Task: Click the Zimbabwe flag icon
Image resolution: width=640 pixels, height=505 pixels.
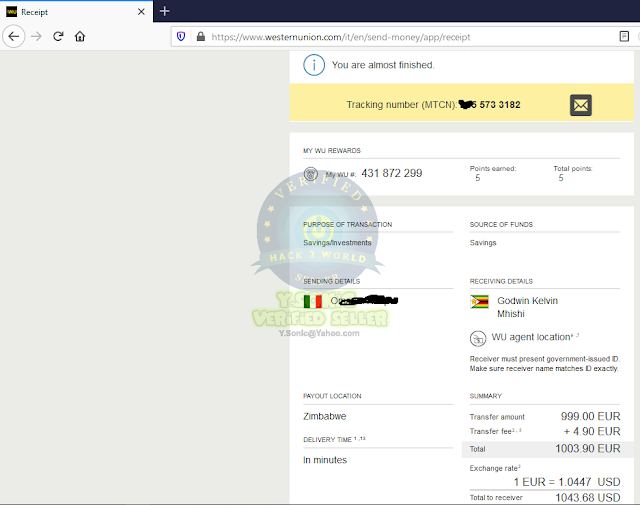Action: point(479,301)
